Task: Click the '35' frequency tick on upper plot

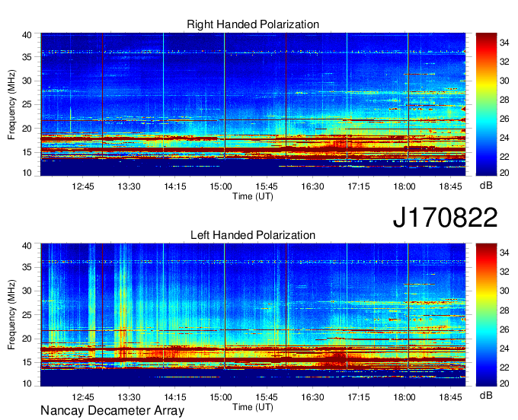Action: (27, 57)
